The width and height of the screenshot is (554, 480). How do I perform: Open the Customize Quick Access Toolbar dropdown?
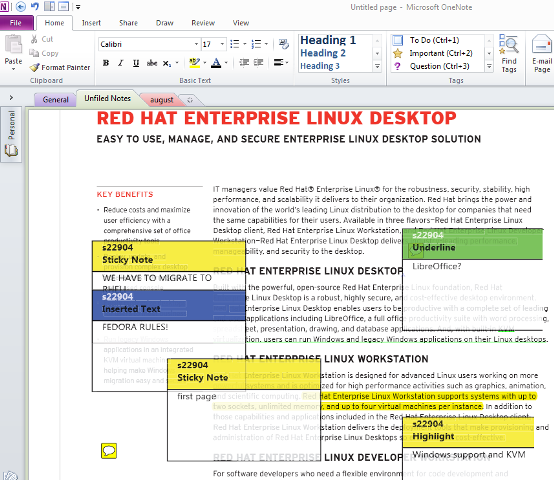pos(78,7)
